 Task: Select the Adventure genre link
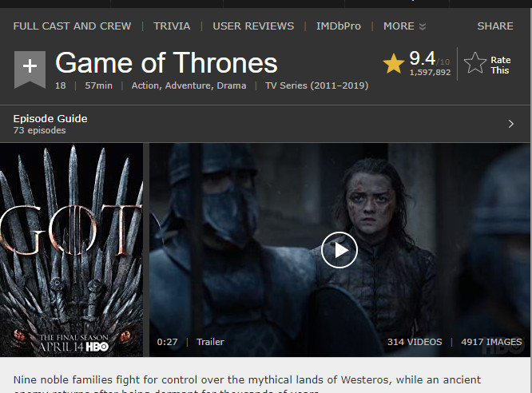tap(189, 85)
